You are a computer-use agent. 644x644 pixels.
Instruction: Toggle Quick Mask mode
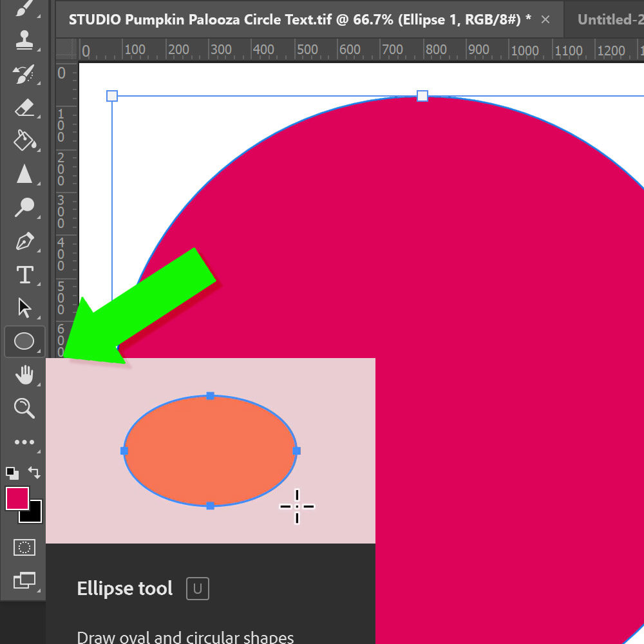pyautogui.click(x=24, y=547)
